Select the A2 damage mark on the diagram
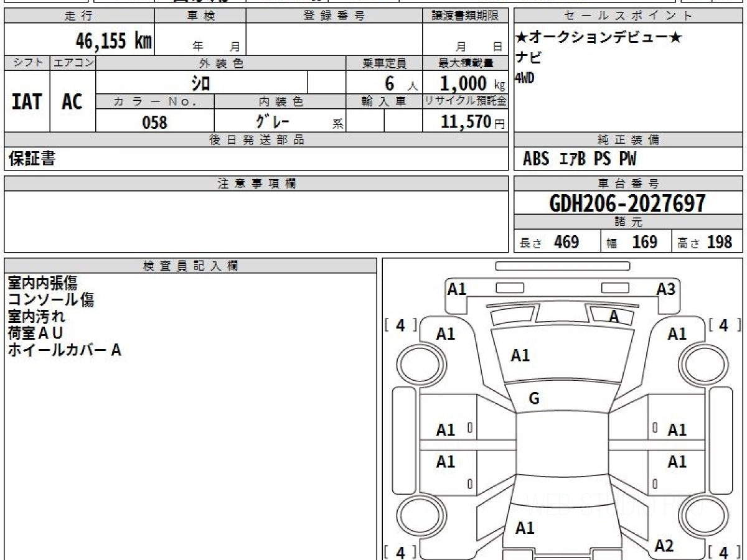Screen dimensions: 747x560 pos(664,546)
